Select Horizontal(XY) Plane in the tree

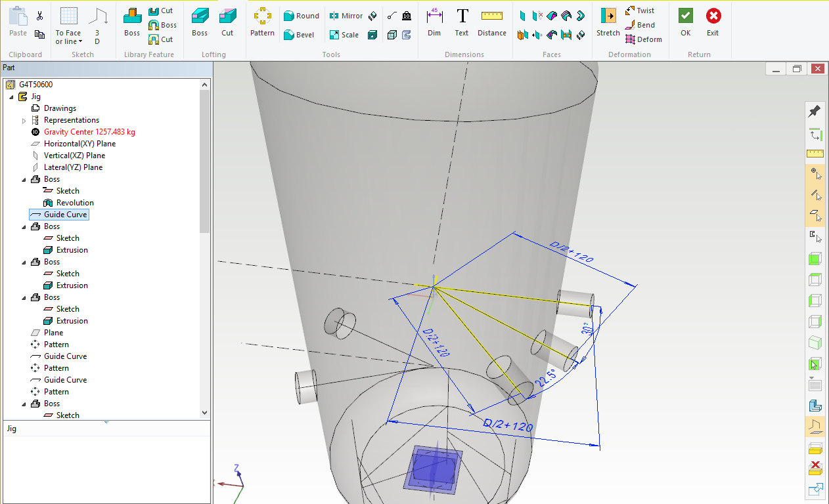tap(79, 144)
